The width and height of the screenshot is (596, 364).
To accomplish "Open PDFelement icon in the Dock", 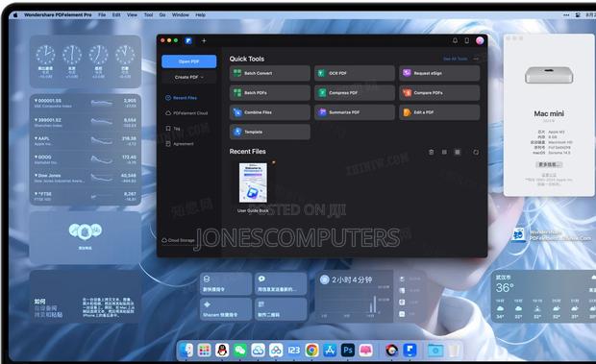I will pyautogui.click(x=410, y=350).
